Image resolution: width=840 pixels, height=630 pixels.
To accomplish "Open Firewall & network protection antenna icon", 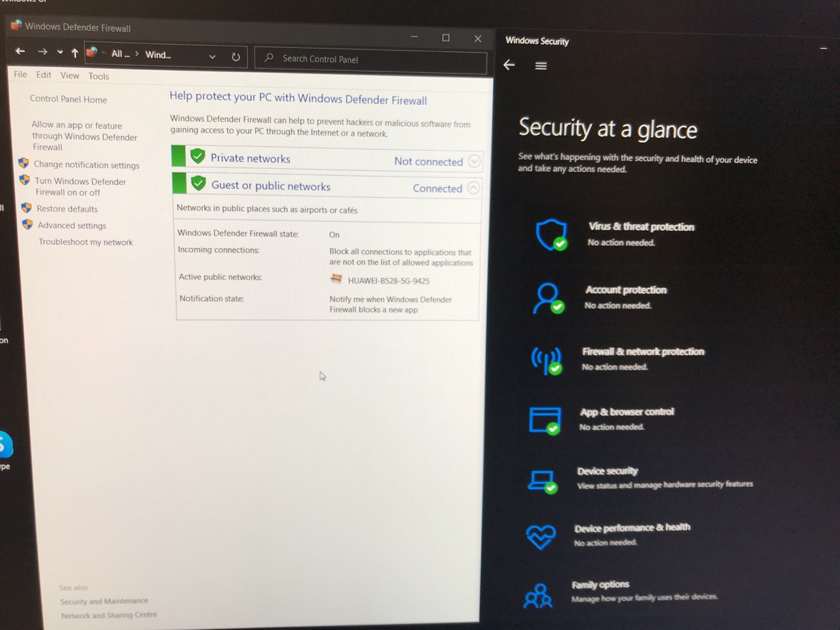I will (x=546, y=360).
